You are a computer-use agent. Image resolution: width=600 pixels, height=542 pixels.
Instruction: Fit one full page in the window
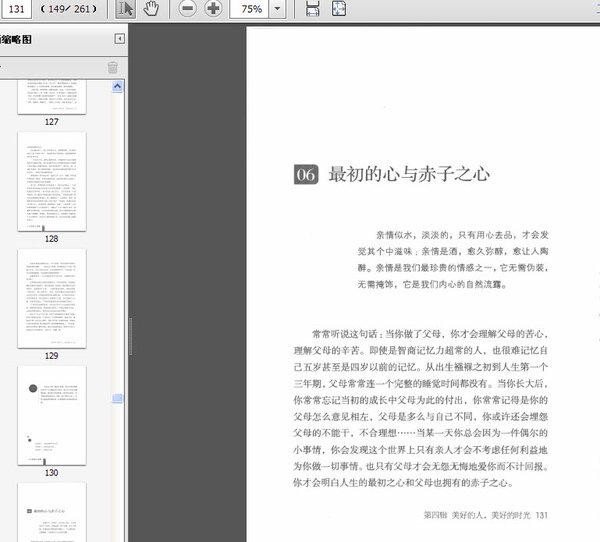(x=339, y=8)
